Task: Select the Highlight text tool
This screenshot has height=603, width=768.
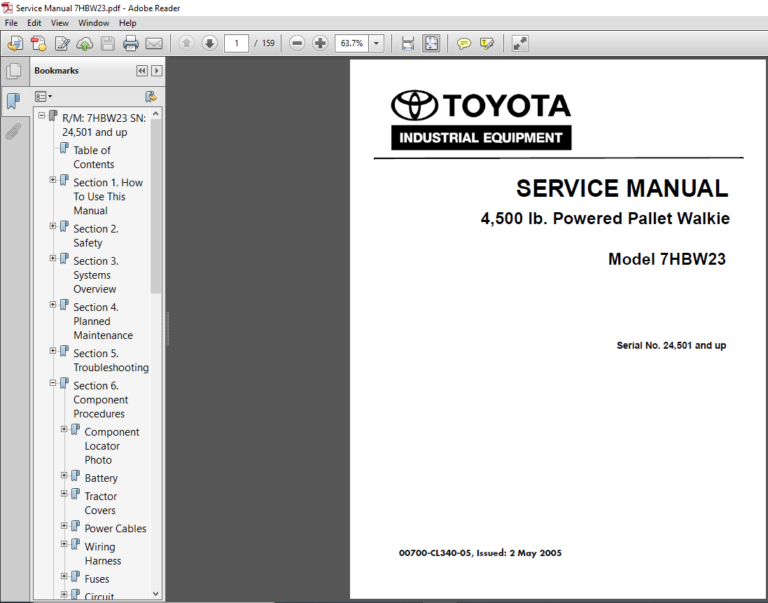Action: click(487, 43)
